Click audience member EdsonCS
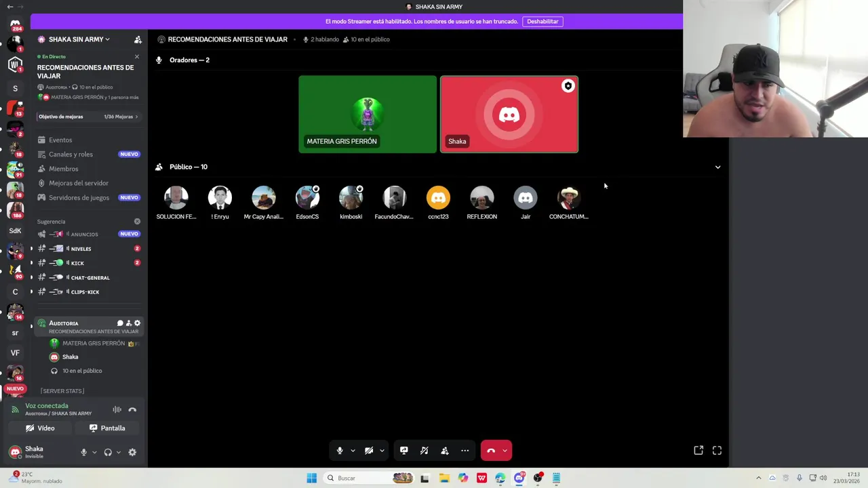The height and width of the screenshot is (488, 868). coord(307,203)
